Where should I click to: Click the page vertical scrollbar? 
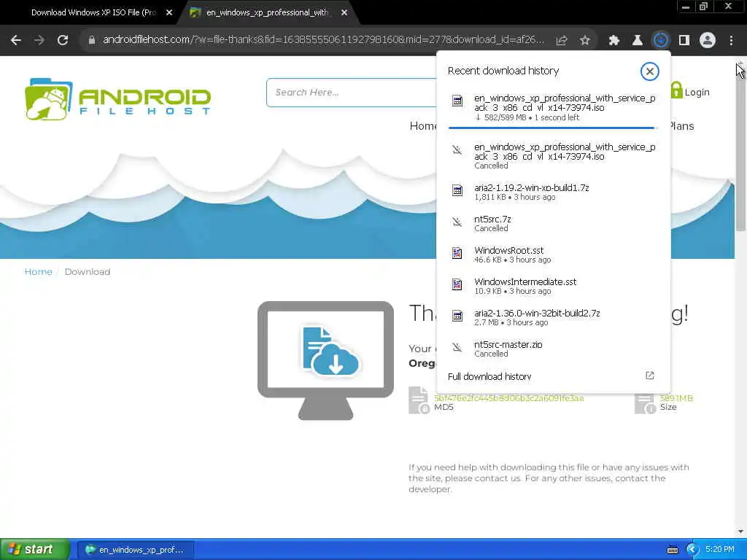tap(740, 150)
